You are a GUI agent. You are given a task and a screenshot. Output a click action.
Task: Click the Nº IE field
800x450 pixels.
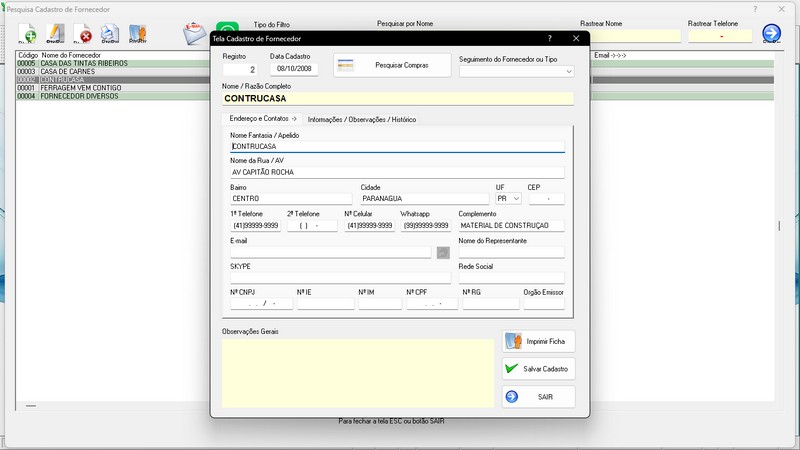click(x=326, y=304)
